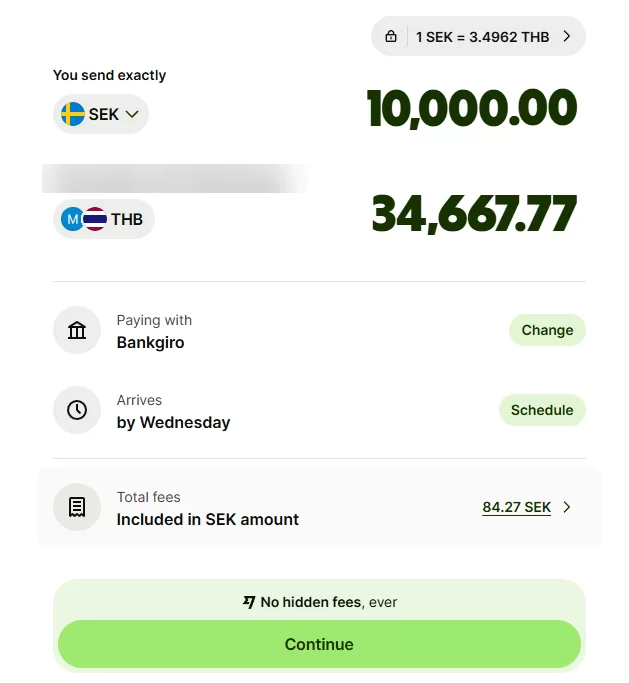Edit the 34,667.77 receive amount
Screen dimensions: 629x683
pos(474,214)
